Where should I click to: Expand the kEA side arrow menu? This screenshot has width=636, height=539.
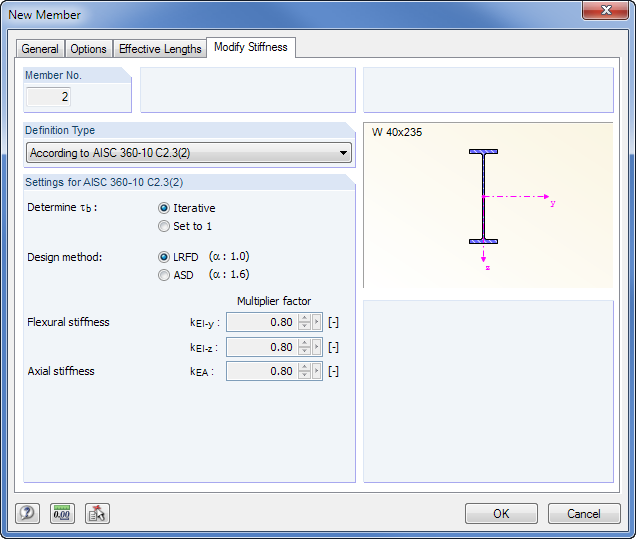tap(317, 371)
